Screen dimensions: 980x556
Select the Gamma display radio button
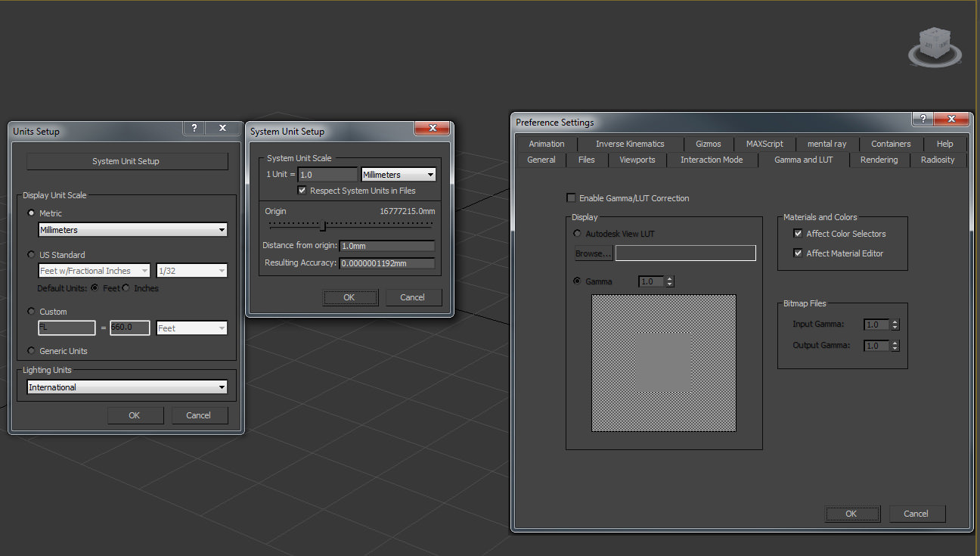(x=578, y=281)
